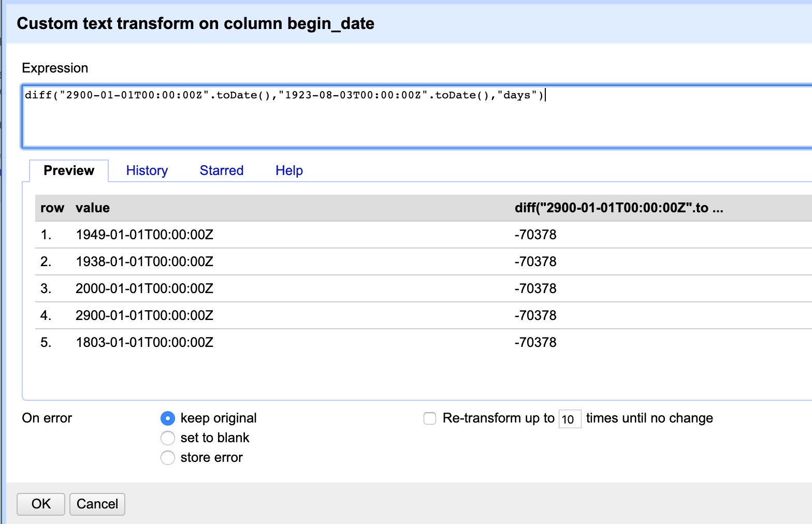The image size is (812, 524).
Task: Click the diff expression column header
Action: 619,208
